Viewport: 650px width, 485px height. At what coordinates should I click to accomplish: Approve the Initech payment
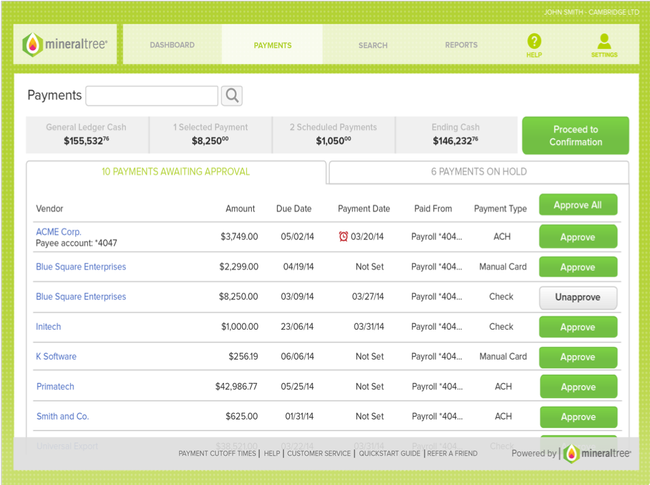[578, 327]
